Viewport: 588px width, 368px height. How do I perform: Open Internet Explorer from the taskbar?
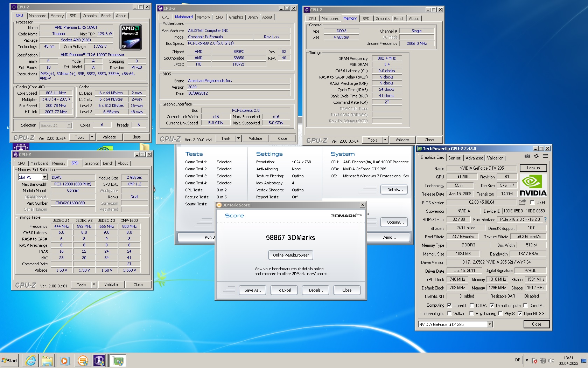point(31,360)
